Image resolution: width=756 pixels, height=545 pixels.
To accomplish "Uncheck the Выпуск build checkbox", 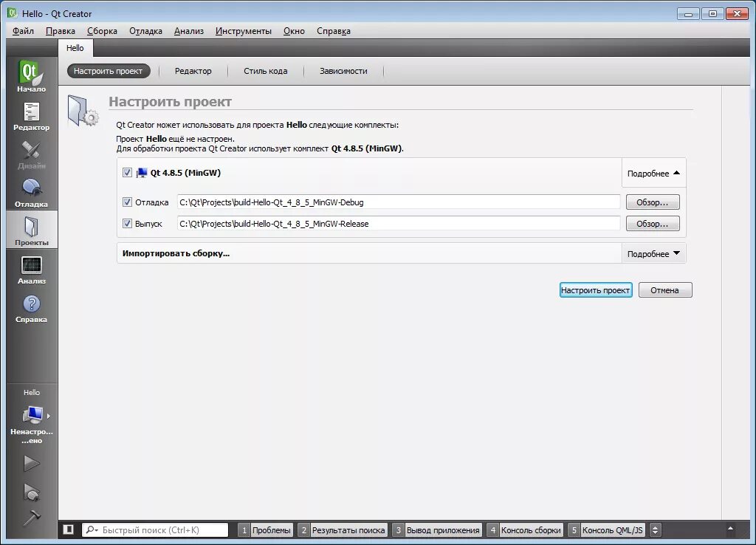I will pyautogui.click(x=127, y=223).
